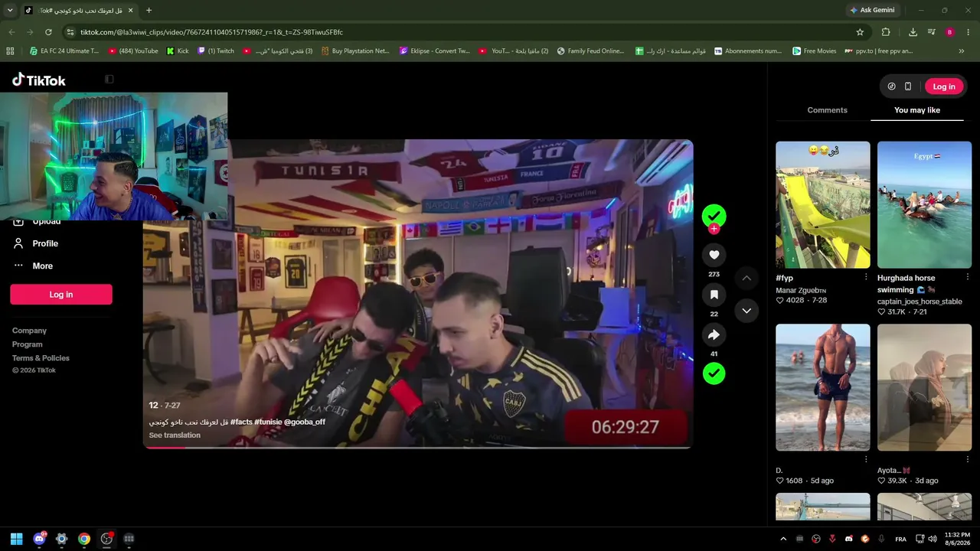The width and height of the screenshot is (980, 551).
Task: Click the #tunisie hashtag in caption
Action: 268,422
